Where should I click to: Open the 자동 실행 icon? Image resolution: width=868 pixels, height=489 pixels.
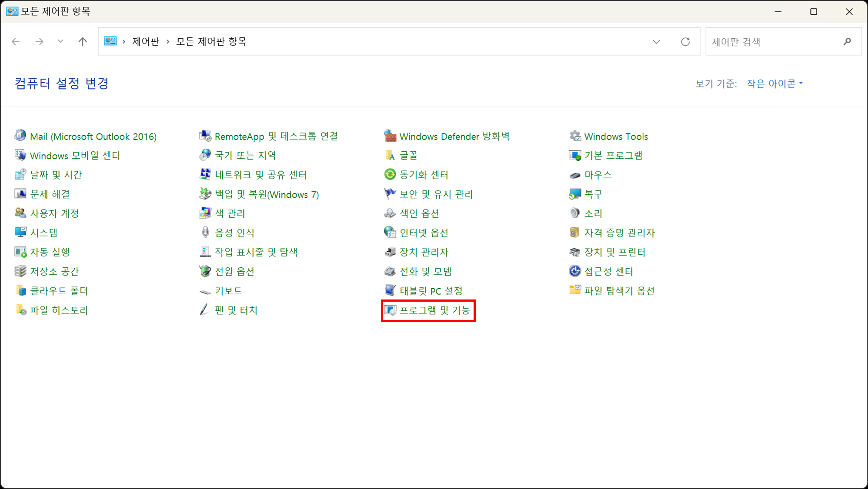coord(20,252)
